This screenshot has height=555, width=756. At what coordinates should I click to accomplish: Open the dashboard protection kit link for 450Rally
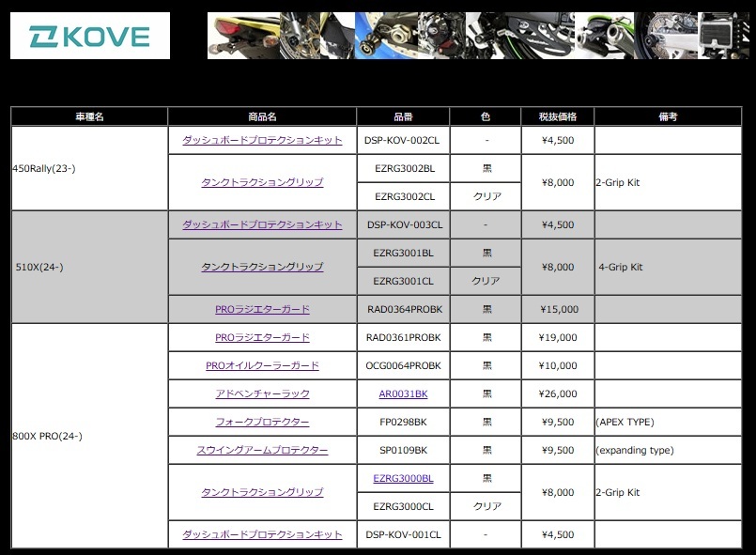click(262, 140)
